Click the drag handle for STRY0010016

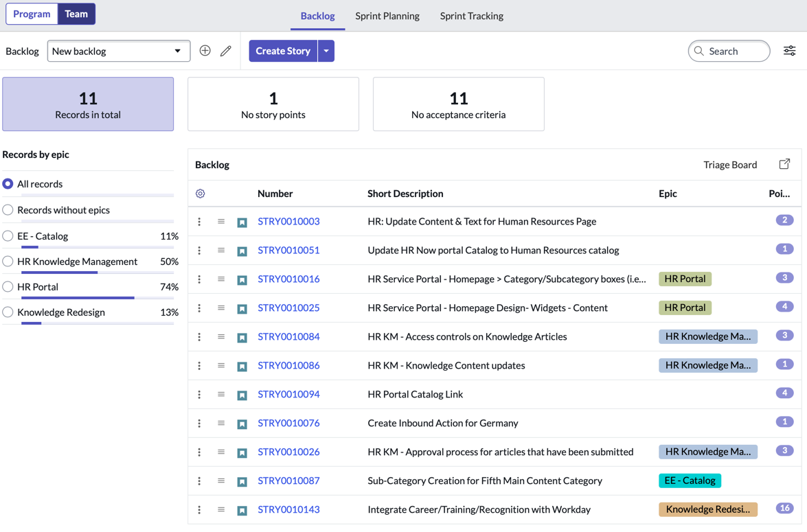[x=220, y=279]
